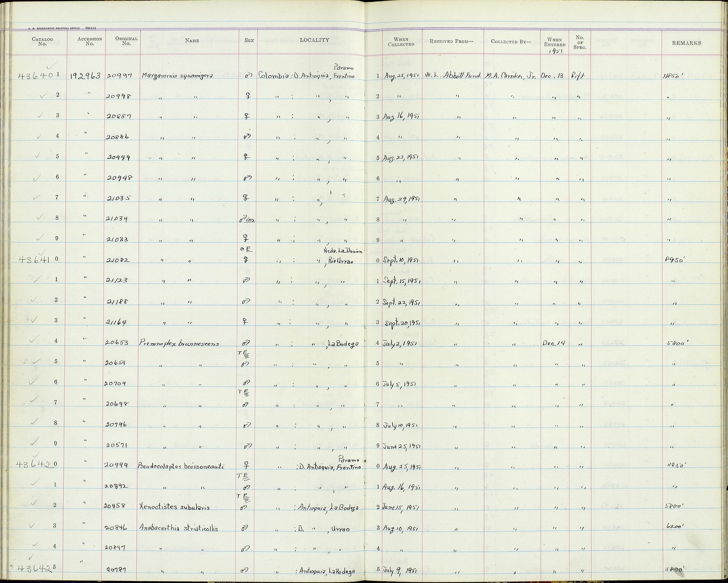Click the "Catalog No." column header

coord(42,41)
